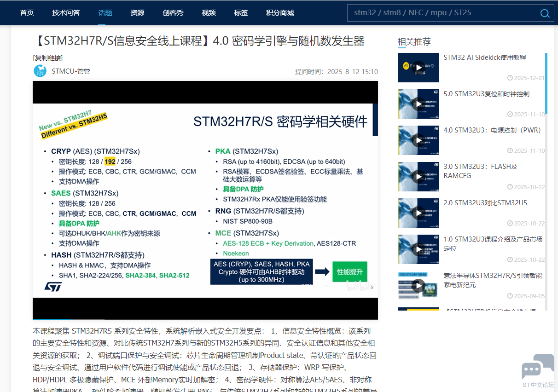Open the ST中文论坛 floating chat icon
Image resolution: width=558 pixels, height=392 pixels.
click(538, 367)
